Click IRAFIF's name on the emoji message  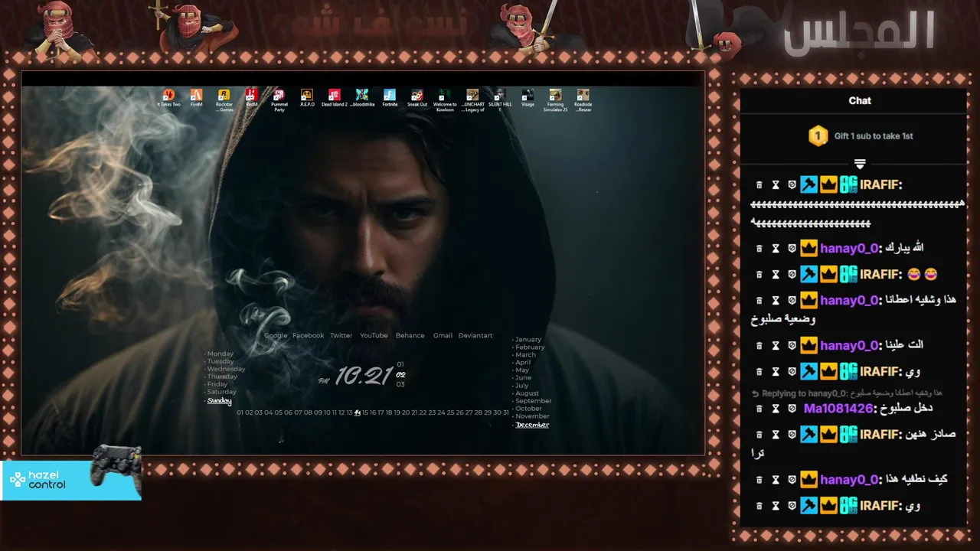coord(880,275)
